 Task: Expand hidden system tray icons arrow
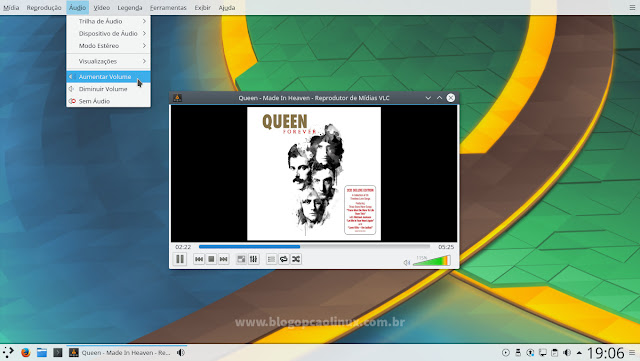579,352
